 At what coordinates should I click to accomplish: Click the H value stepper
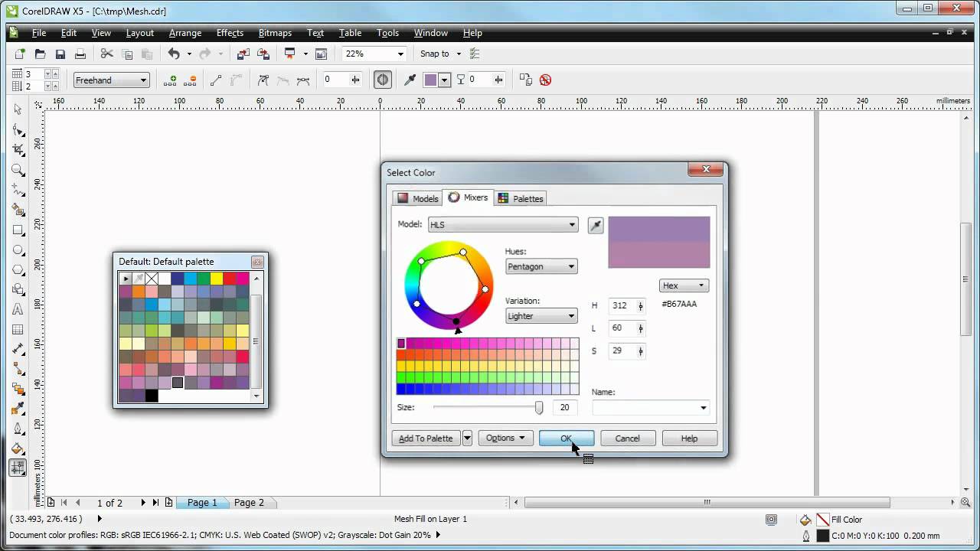(641, 305)
